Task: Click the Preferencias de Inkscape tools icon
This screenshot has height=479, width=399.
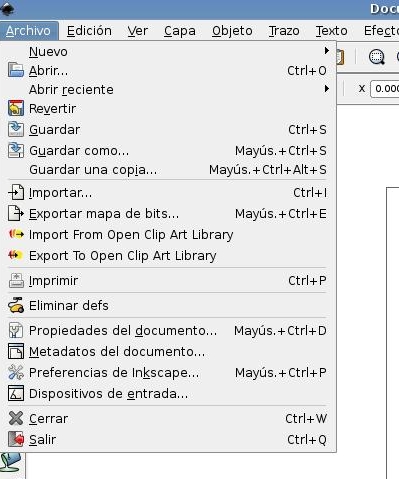Action: pos(16,372)
